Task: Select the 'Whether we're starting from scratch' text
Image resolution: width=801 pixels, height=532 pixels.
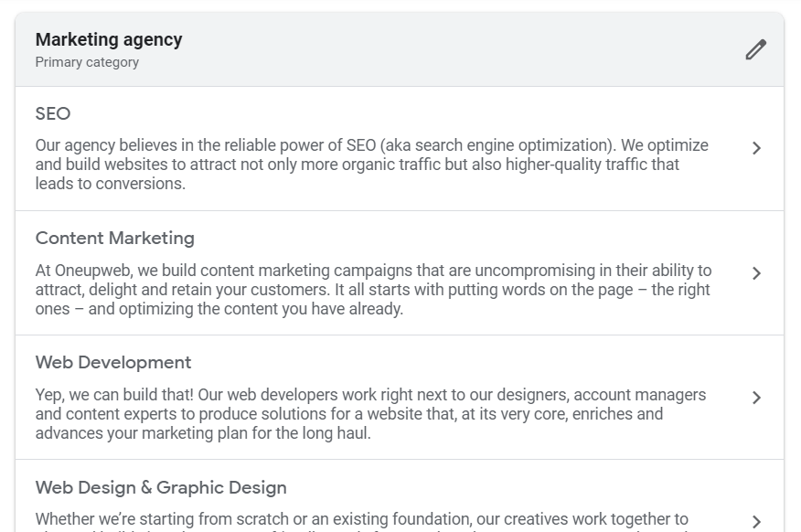Action: coord(362,519)
